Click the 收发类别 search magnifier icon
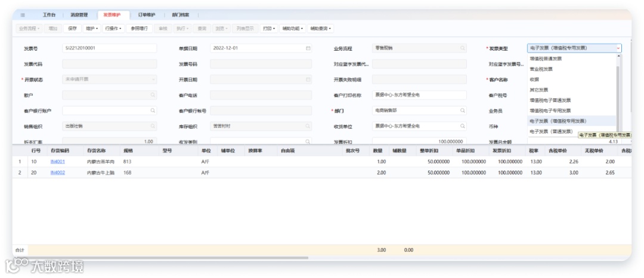Image resolution: width=644 pixels, height=278 pixels. (x=308, y=141)
